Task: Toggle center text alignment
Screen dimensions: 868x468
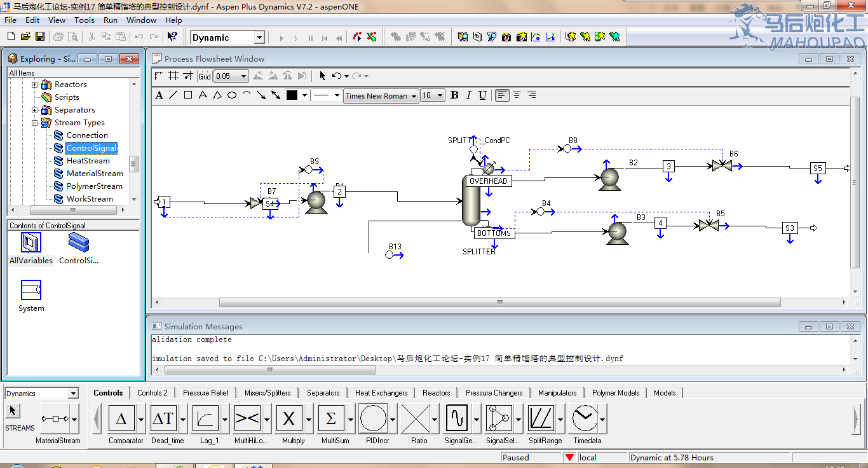Action: [x=517, y=95]
